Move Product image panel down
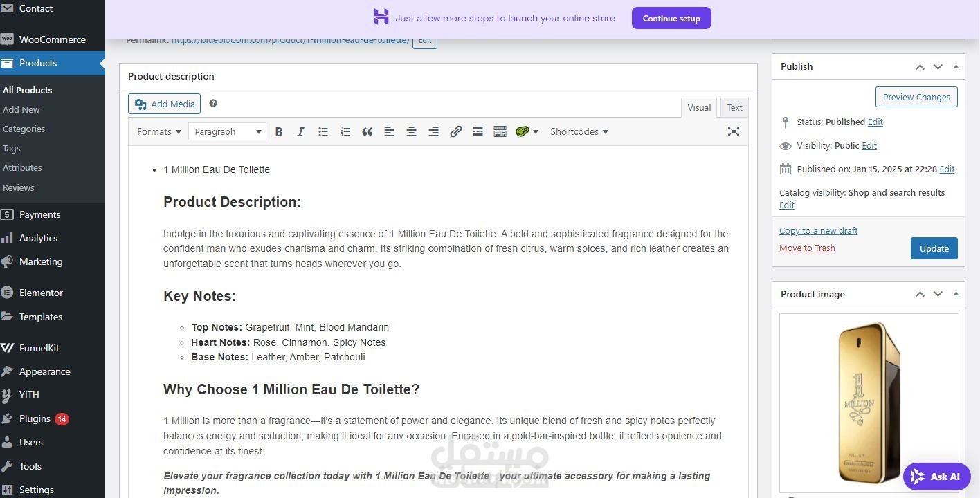This screenshot has width=980, height=498. pos(938,294)
